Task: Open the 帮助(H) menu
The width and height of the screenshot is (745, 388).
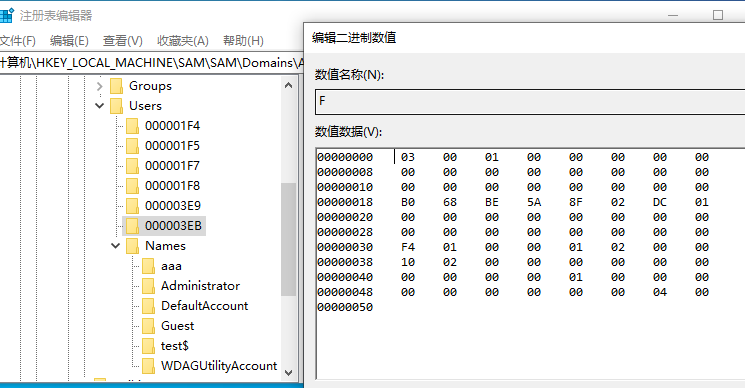Action: pos(243,41)
